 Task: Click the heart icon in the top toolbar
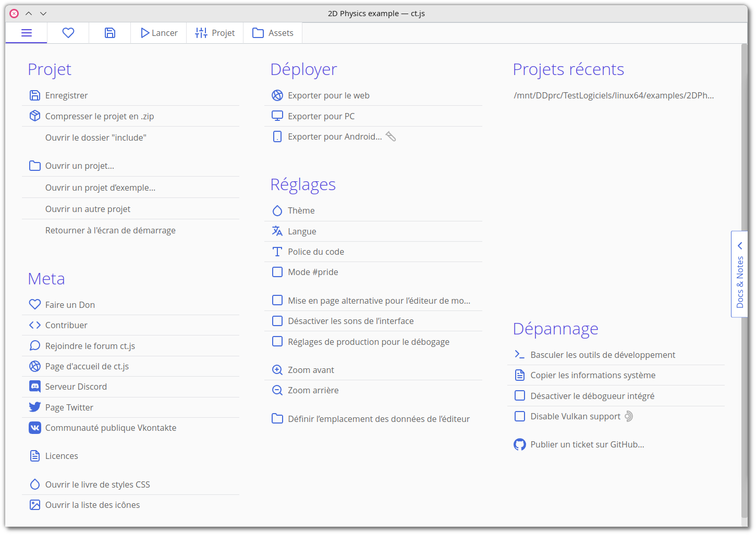[68, 33]
